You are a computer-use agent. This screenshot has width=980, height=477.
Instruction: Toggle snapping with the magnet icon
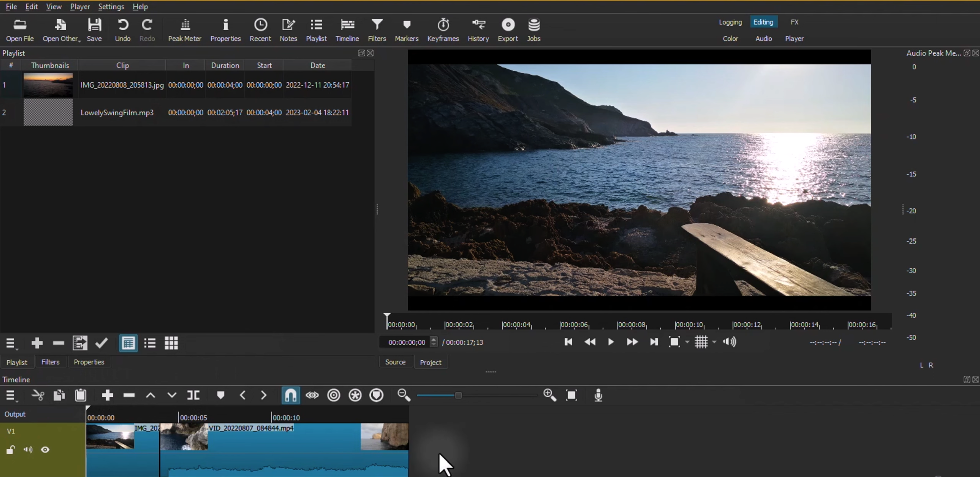click(290, 395)
